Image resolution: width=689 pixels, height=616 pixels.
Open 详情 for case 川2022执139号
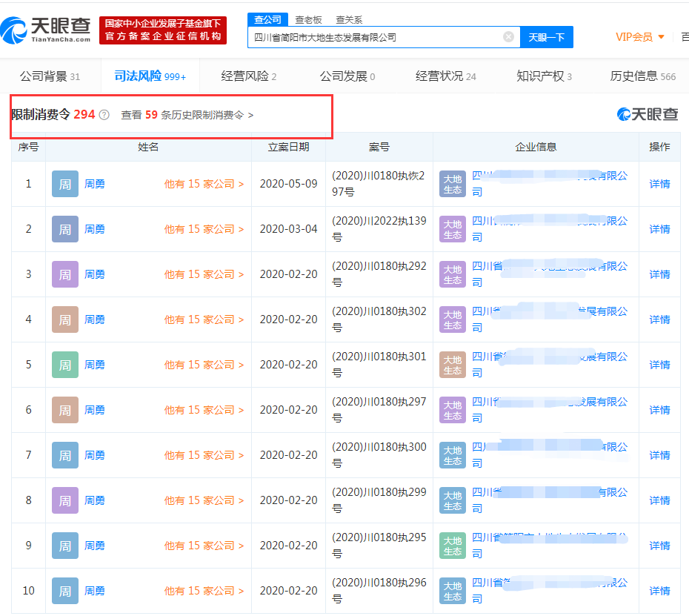659,229
